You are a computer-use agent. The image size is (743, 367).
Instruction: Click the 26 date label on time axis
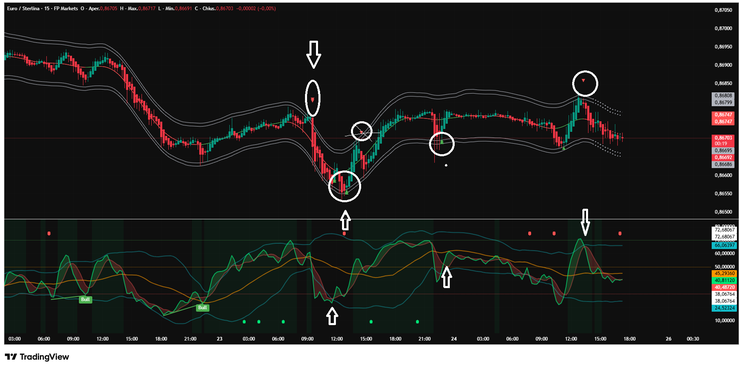669,339
